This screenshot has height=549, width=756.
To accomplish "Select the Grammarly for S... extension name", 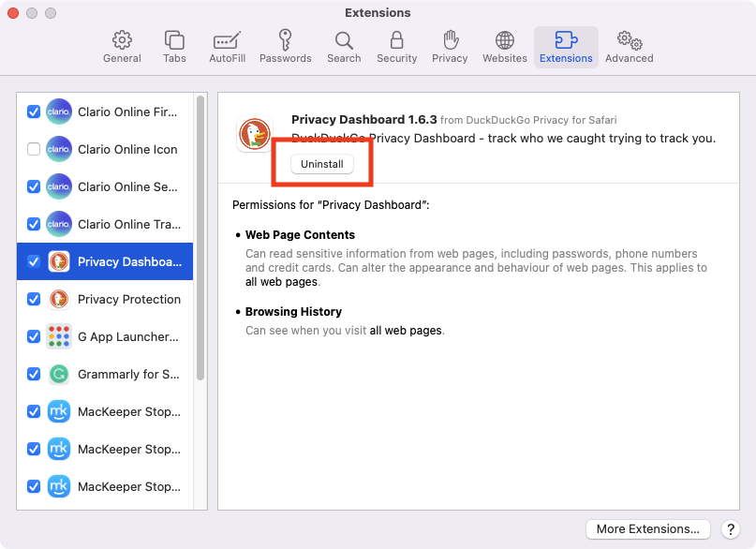I will coord(128,374).
